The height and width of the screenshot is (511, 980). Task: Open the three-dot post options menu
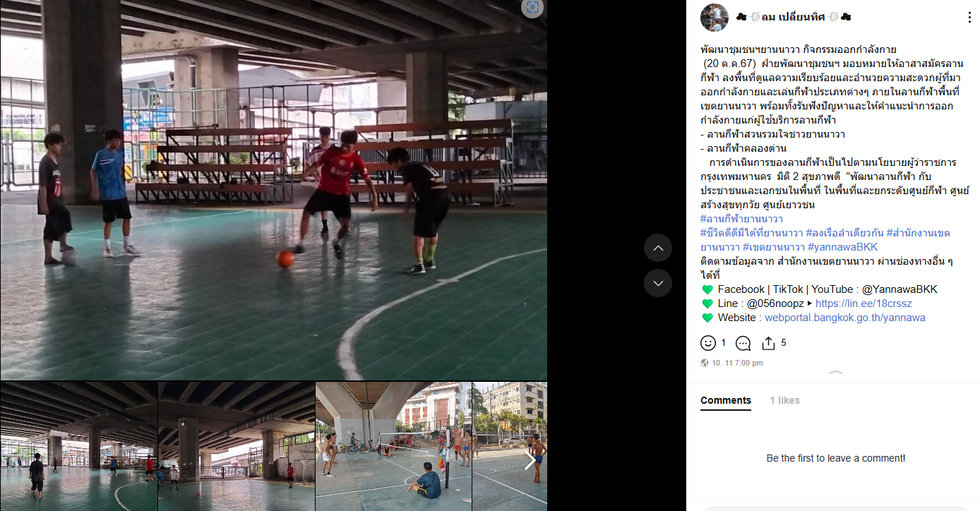point(969,18)
